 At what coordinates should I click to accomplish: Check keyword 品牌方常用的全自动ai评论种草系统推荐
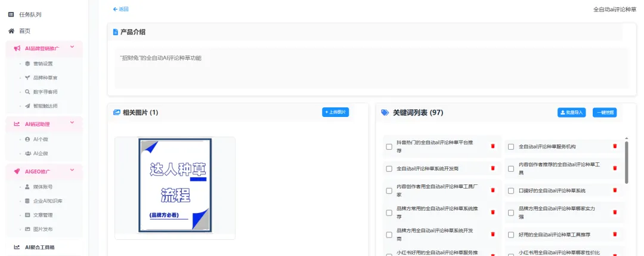click(x=389, y=213)
